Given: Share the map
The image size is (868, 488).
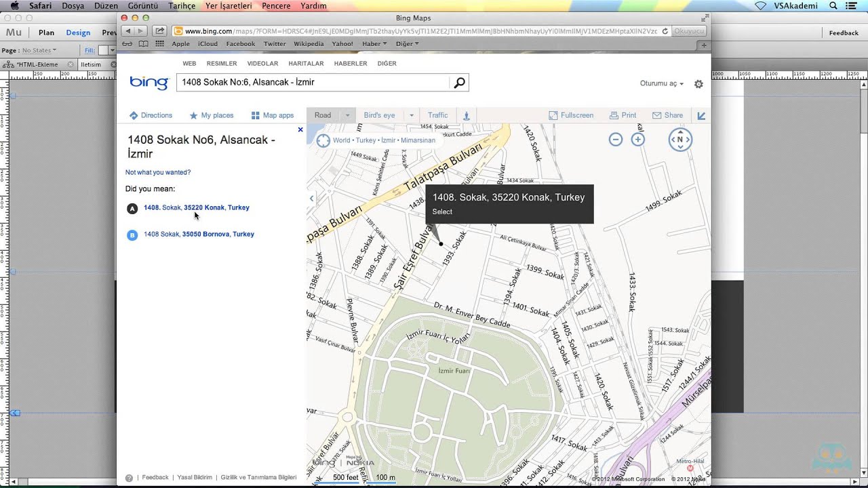Looking at the screenshot, I should [x=667, y=116].
